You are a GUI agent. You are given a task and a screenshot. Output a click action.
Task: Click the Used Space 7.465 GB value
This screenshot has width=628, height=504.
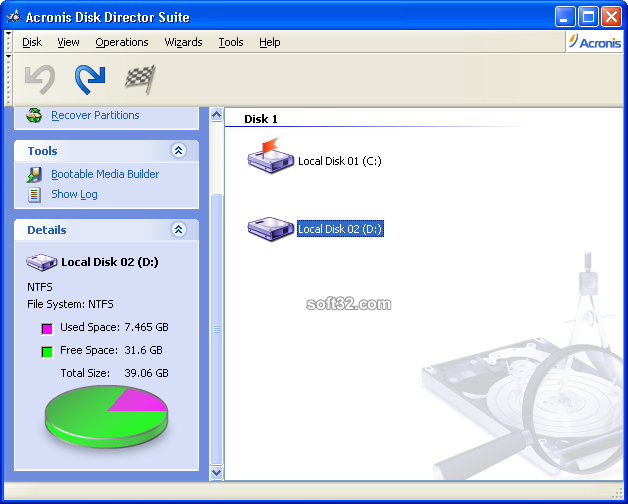click(146, 327)
